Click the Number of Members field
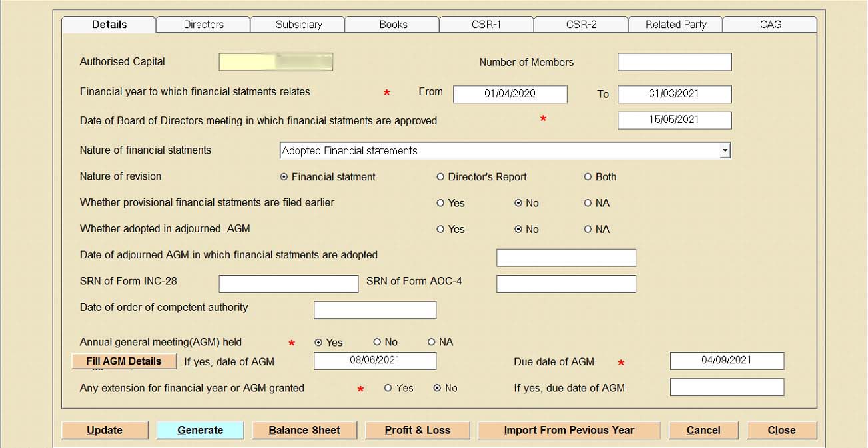The height and width of the screenshot is (448, 868). pos(674,62)
